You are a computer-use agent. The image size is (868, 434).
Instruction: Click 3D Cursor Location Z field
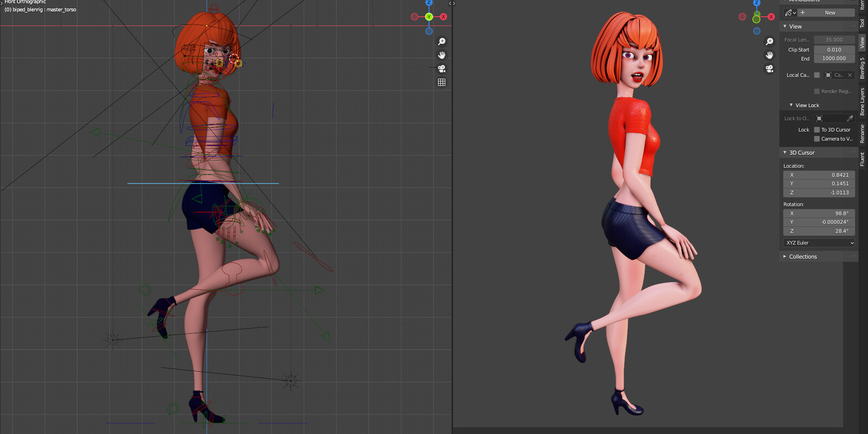pos(819,193)
